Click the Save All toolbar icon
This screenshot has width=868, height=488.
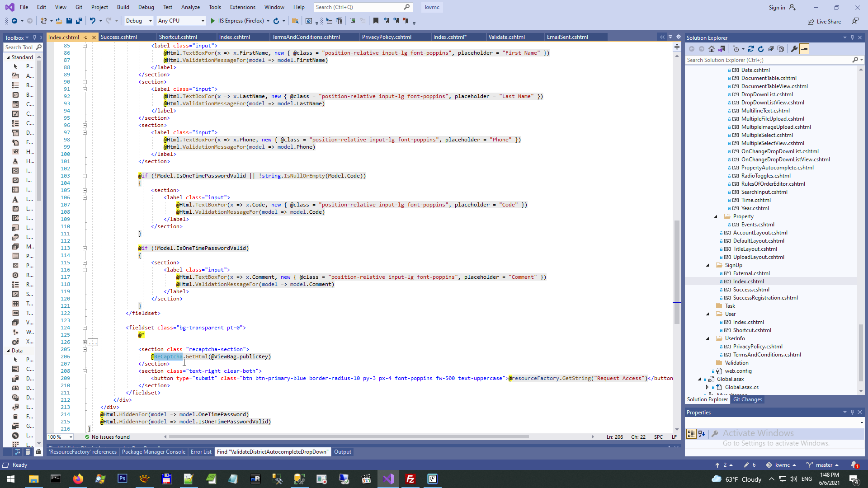click(79, 21)
